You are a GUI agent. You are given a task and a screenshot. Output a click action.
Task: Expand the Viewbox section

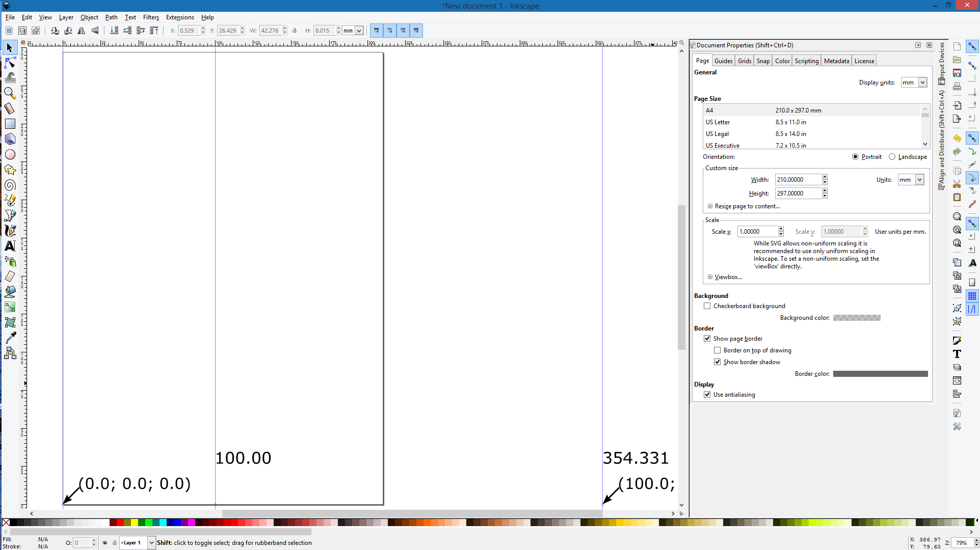pos(710,277)
